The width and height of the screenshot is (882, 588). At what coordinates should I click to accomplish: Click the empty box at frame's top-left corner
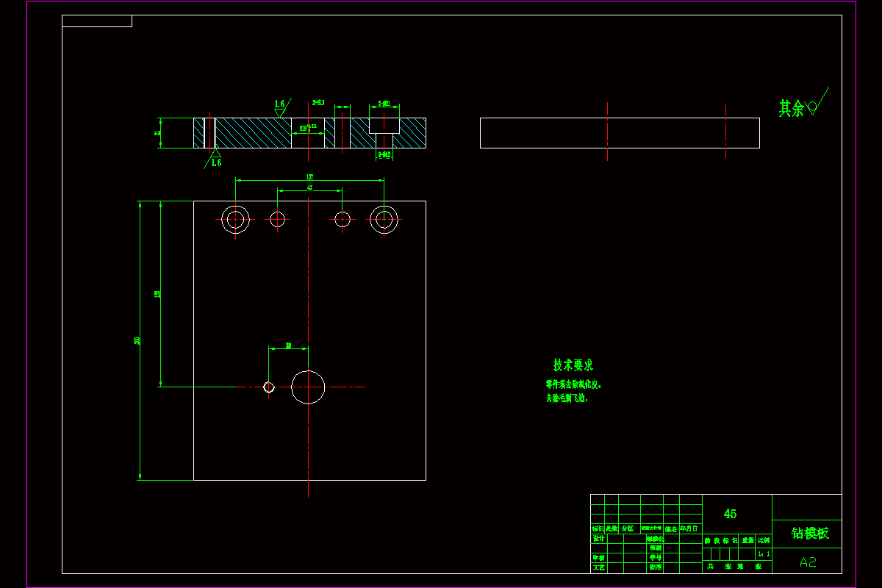click(x=97, y=21)
